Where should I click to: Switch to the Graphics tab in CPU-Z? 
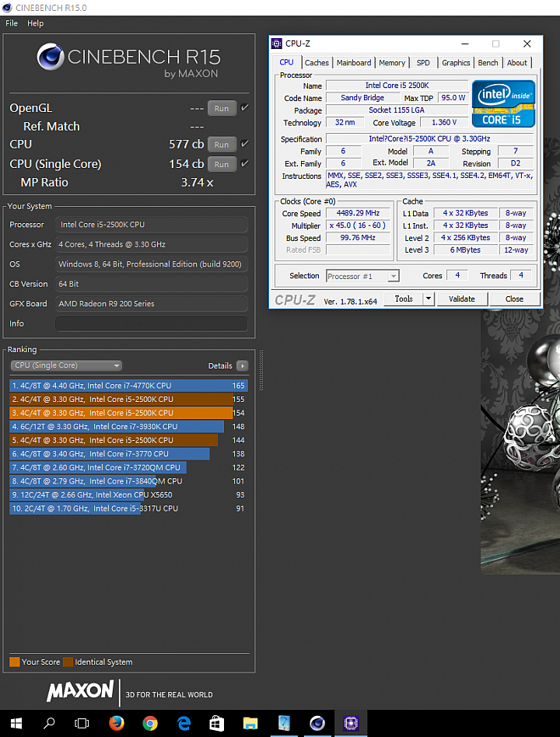[x=456, y=62]
